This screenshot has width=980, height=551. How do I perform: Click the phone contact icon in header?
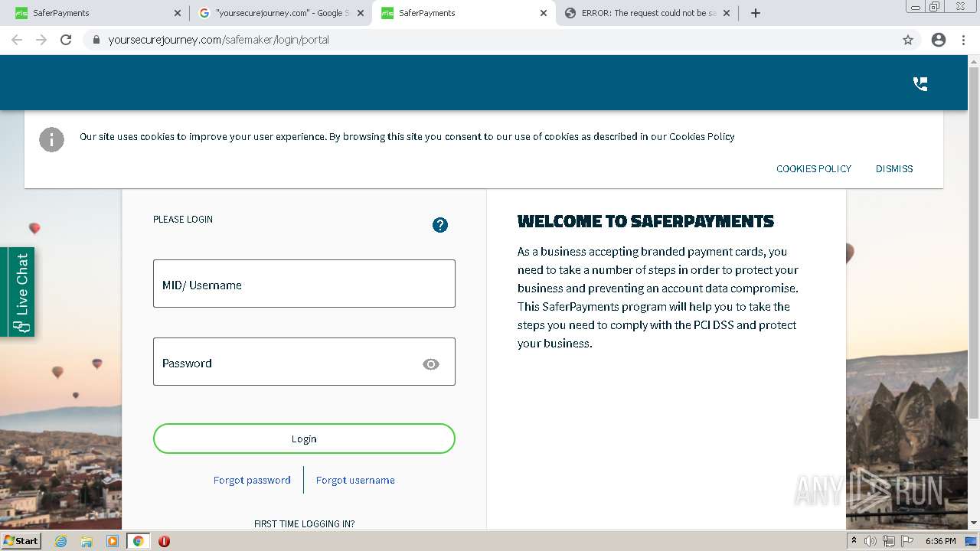tap(920, 84)
